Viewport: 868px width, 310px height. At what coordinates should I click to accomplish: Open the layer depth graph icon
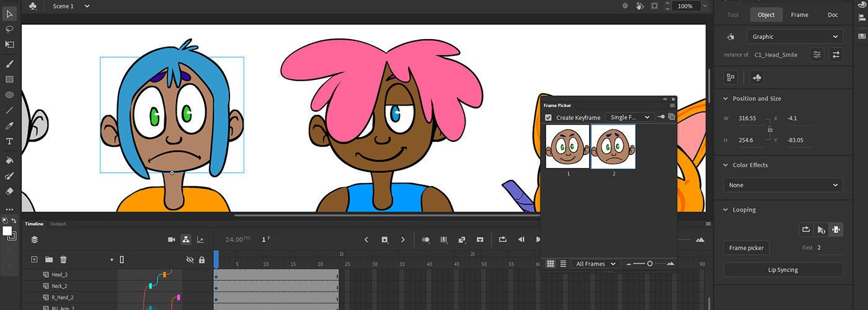[200, 240]
